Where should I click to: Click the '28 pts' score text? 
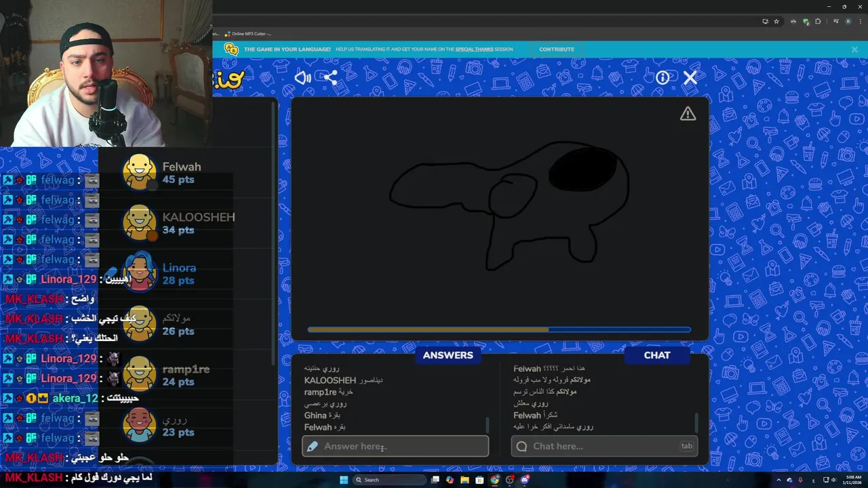pyautogui.click(x=178, y=281)
